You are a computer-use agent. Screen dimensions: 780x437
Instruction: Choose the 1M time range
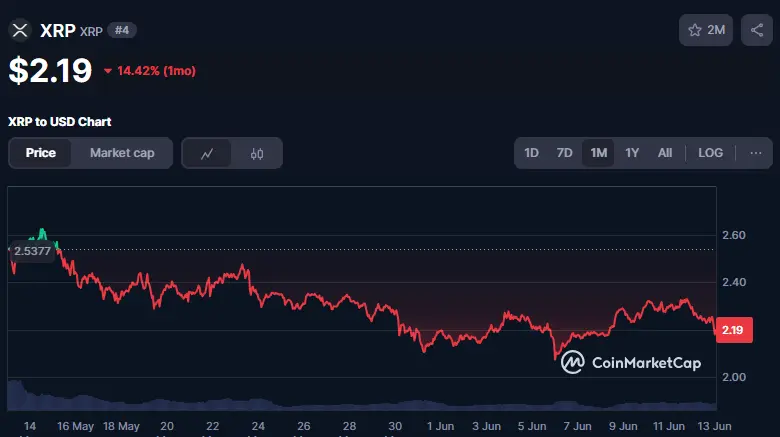pyautogui.click(x=598, y=153)
